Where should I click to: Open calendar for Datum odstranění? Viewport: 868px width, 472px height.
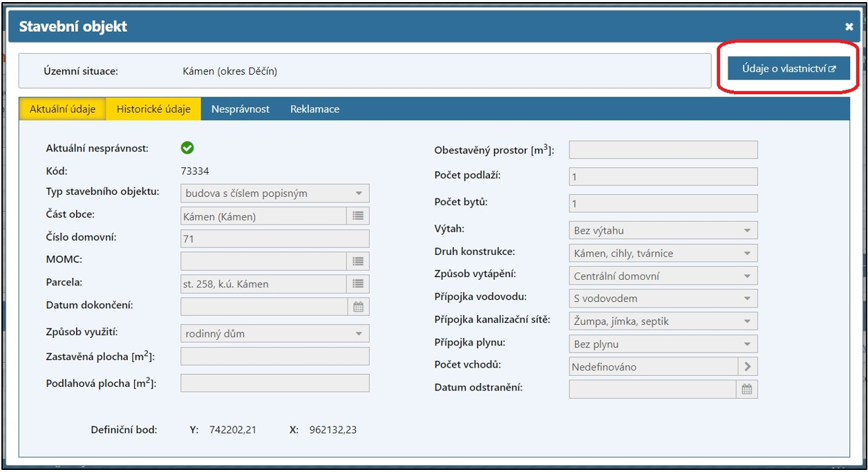pos(746,389)
